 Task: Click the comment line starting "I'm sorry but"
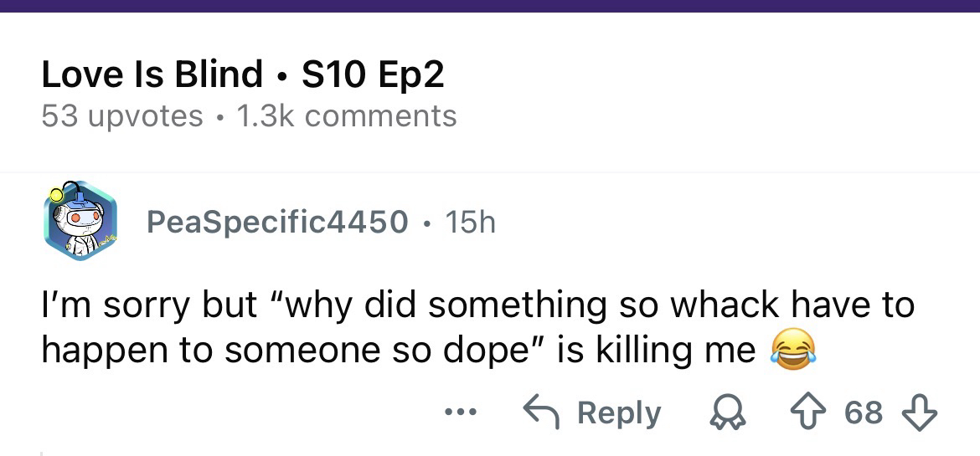[477, 305]
